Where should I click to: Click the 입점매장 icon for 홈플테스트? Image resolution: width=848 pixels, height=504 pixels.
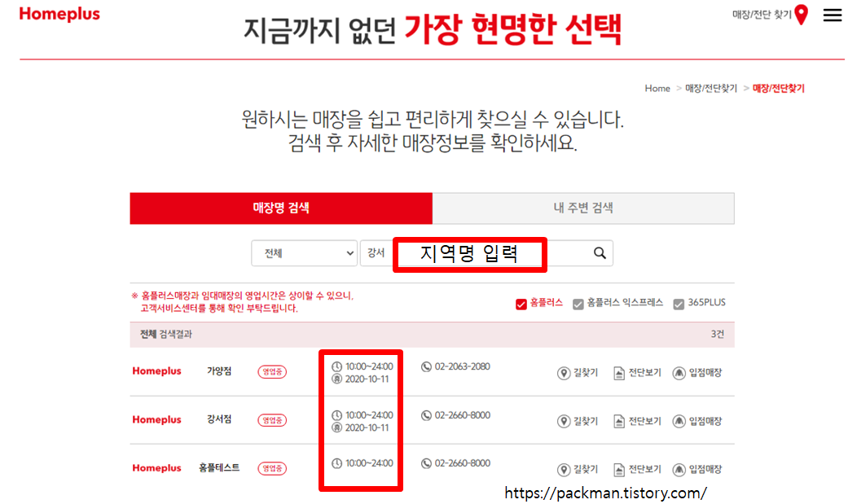click(679, 469)
